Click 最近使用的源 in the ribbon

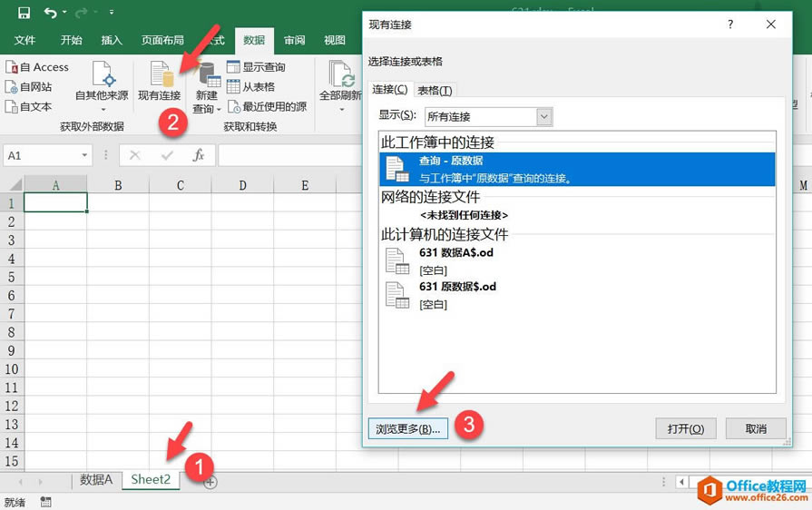tap(268, 107)
